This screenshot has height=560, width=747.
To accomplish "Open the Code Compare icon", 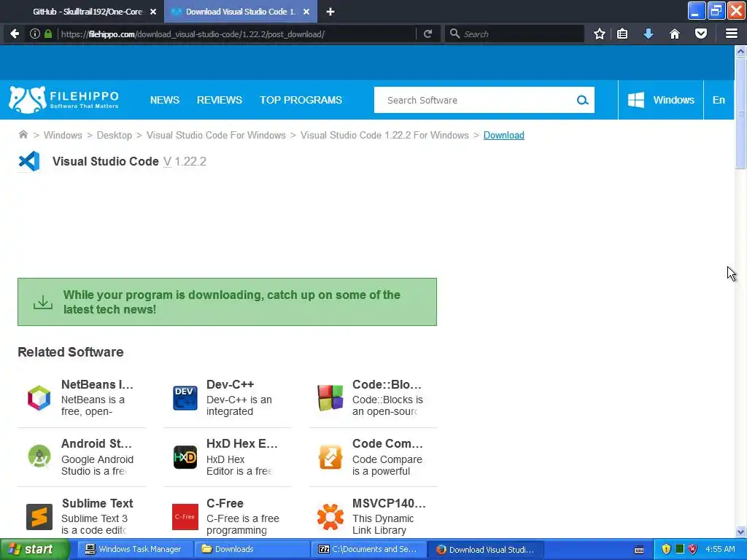I will point(330,457).
